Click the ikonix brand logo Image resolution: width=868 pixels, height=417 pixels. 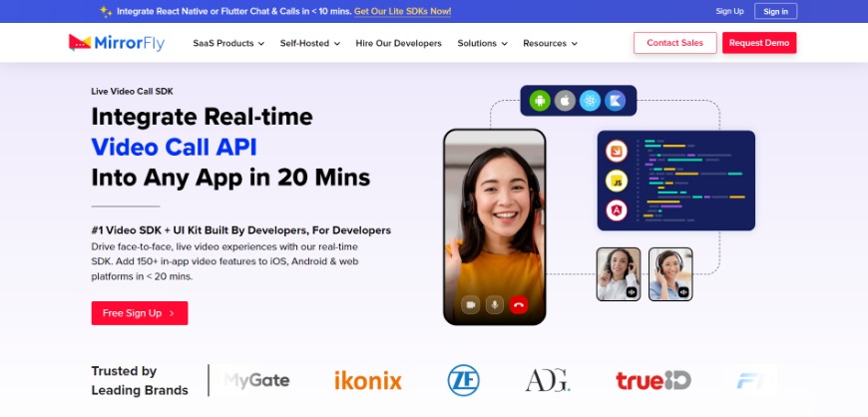pyautogui.click(x=368, y=380)
